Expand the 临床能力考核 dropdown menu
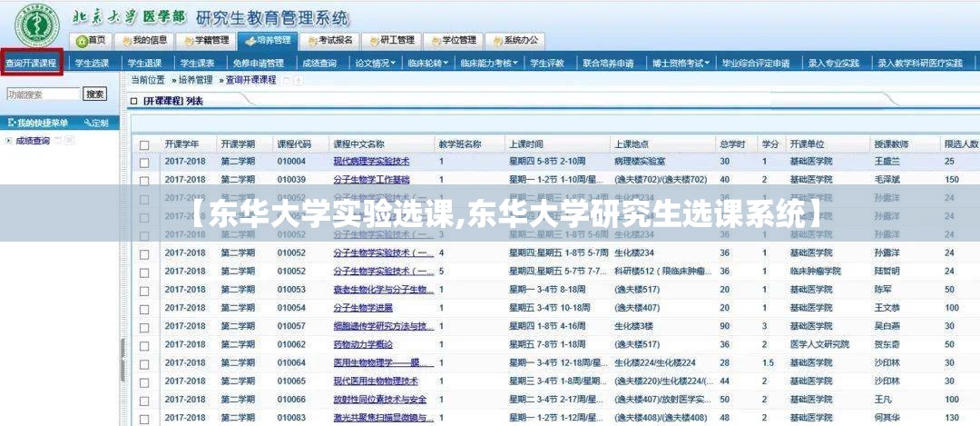The image size is (980, 426). click(x=489, y=64)
